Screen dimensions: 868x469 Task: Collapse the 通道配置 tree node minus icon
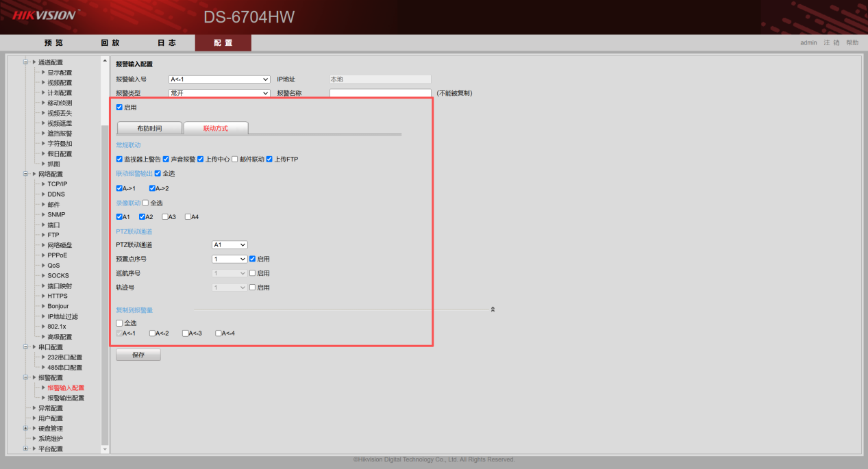(26, 62)
